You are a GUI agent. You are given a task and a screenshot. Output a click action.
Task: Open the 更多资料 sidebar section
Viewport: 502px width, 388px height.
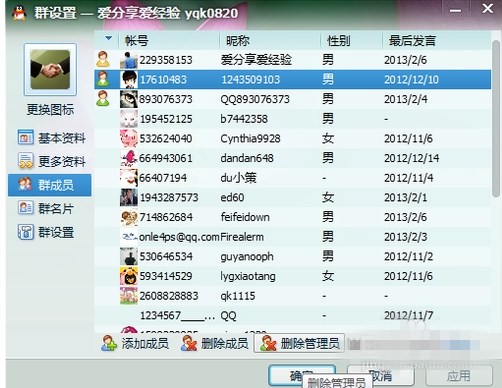coord(52,161)
